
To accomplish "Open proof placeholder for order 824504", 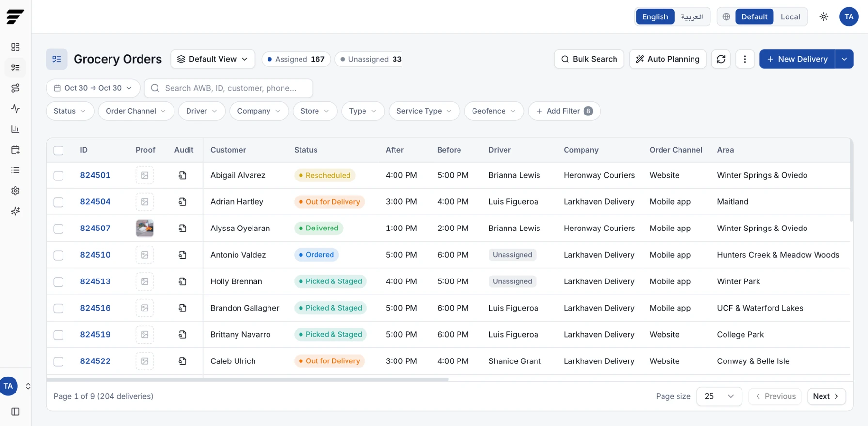I will [144, 202].
